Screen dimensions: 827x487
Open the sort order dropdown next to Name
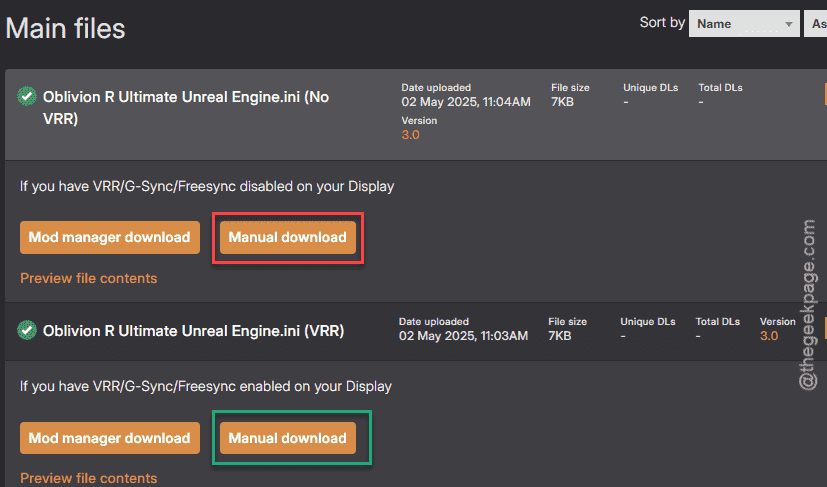815,24
